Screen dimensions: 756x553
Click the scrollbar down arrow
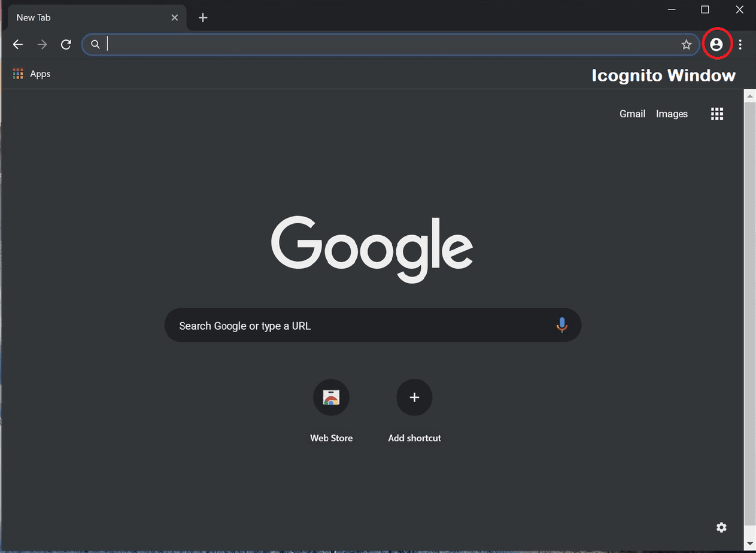[x=749, y=544]
